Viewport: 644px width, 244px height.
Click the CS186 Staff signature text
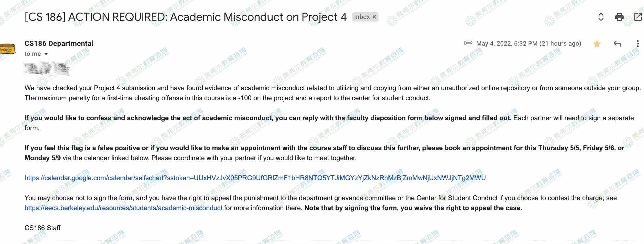coord(42,228)
